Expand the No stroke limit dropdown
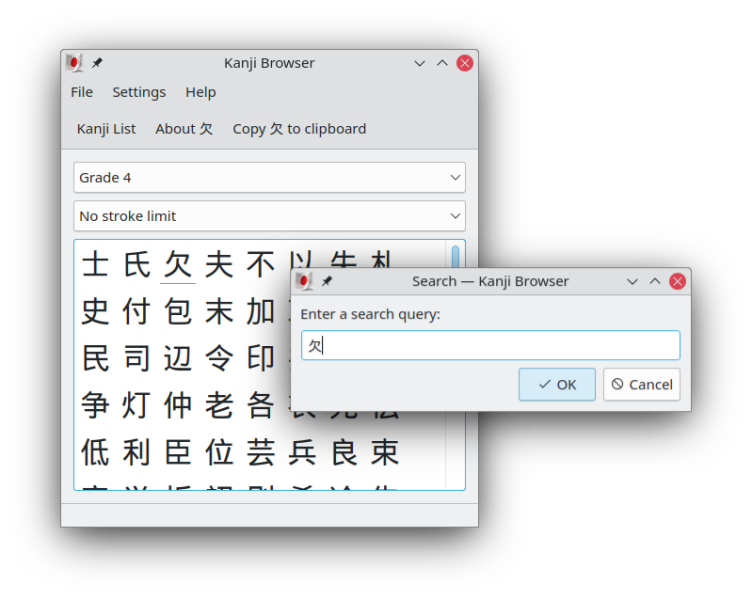 coord(269,216)
